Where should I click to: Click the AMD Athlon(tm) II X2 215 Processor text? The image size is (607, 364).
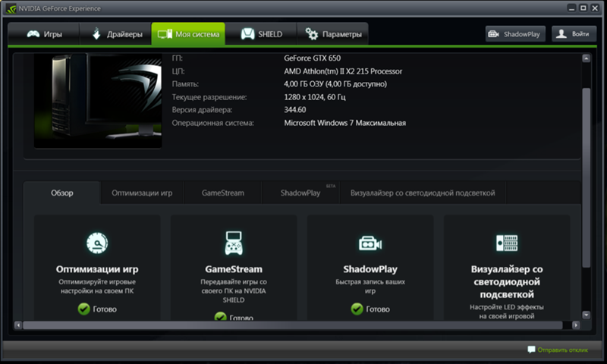[x=343, y=71]
